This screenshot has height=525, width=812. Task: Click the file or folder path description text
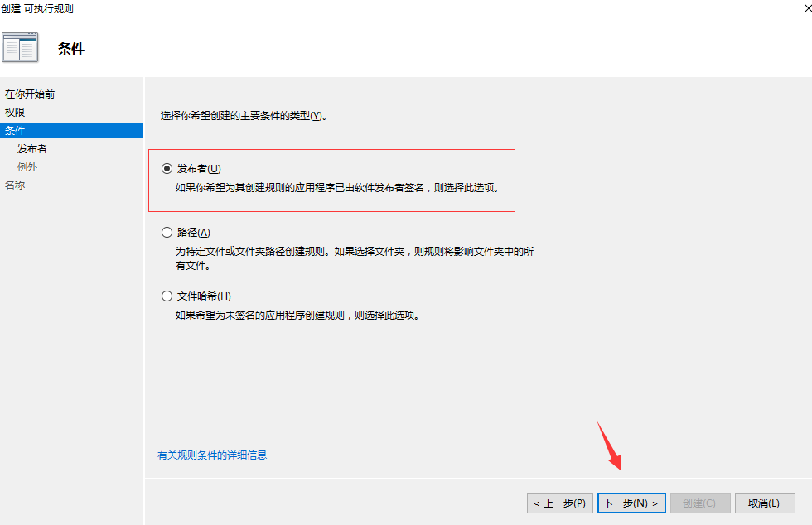(355, 258)
